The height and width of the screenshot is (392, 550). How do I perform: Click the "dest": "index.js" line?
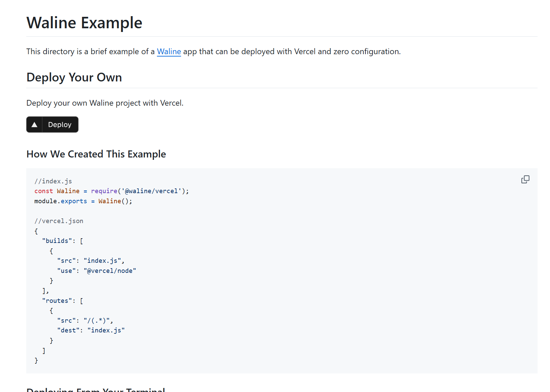[x=91, y=330]
